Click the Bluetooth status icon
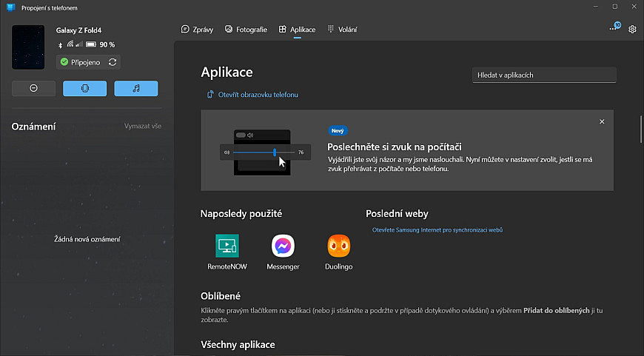 (60, 45)
